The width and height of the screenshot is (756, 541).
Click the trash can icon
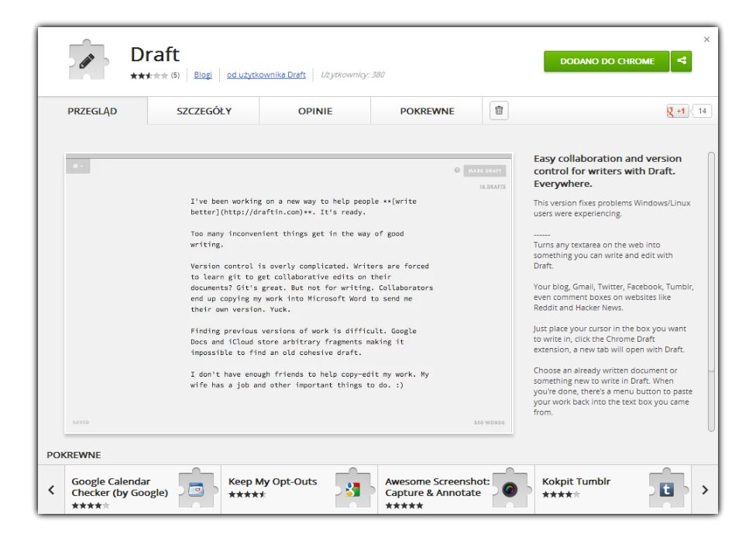499,111
